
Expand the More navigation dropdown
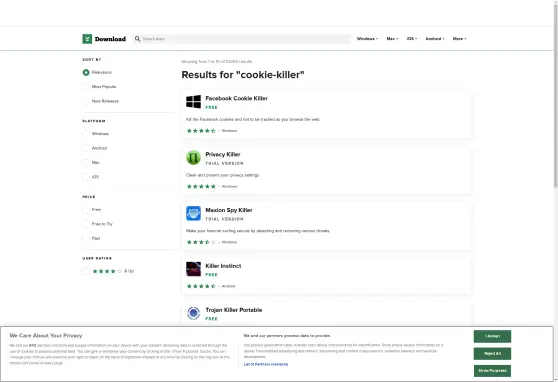pyautogui.click(x=459, y=39)
